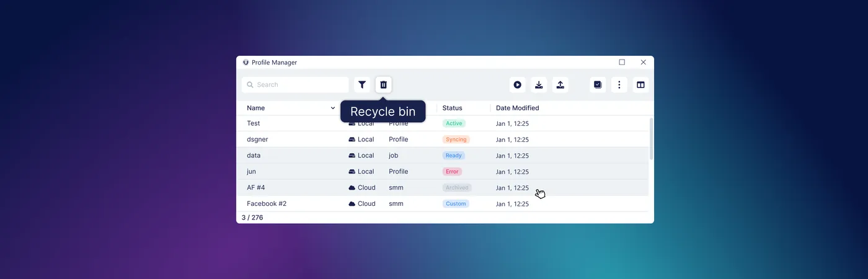The width and height of the screenshot is (868, 279).
Task: Click the Local storage icon for dsgner
Action: [352, 139]
